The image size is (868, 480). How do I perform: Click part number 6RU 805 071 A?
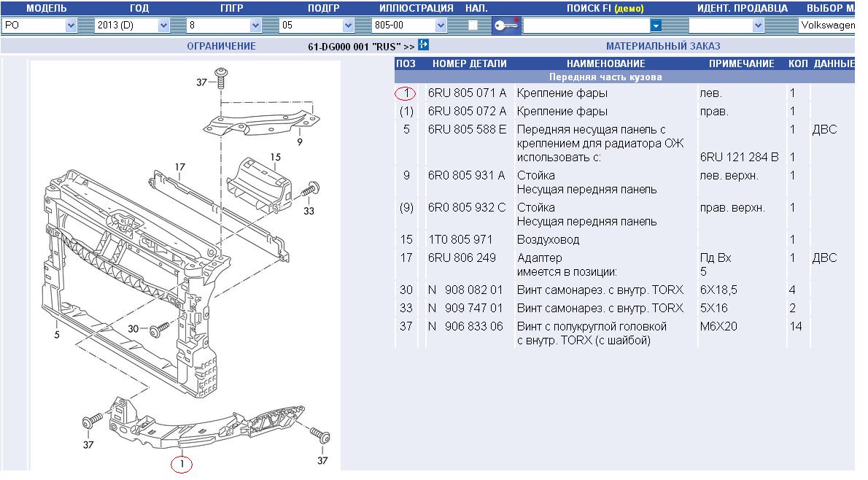[x=466, y=93]
